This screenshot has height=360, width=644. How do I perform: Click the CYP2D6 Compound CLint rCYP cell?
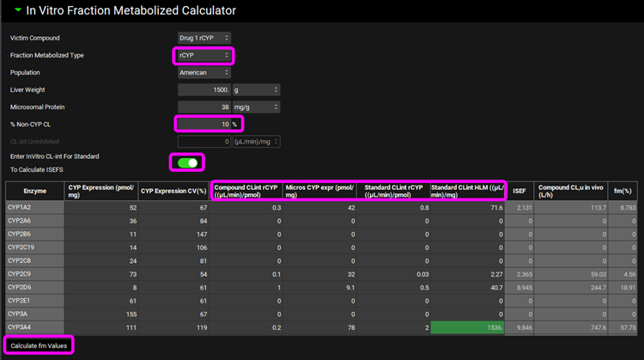246,288
